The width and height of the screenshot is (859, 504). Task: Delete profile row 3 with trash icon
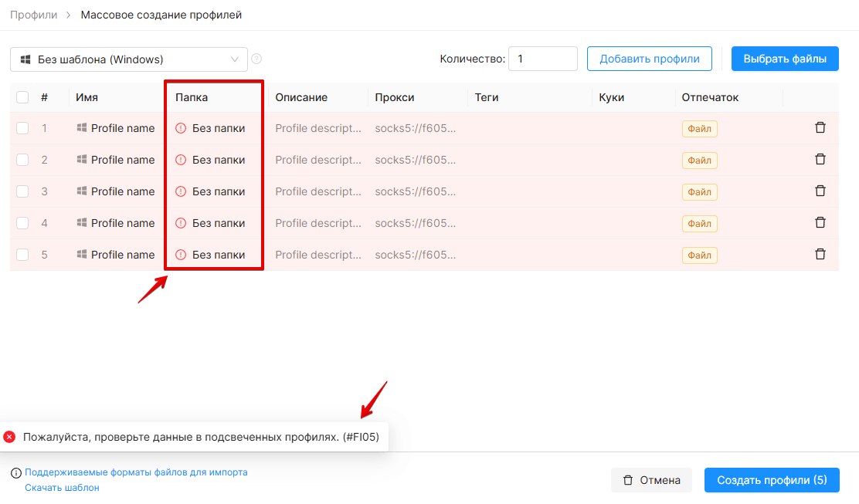click(820, 191)
